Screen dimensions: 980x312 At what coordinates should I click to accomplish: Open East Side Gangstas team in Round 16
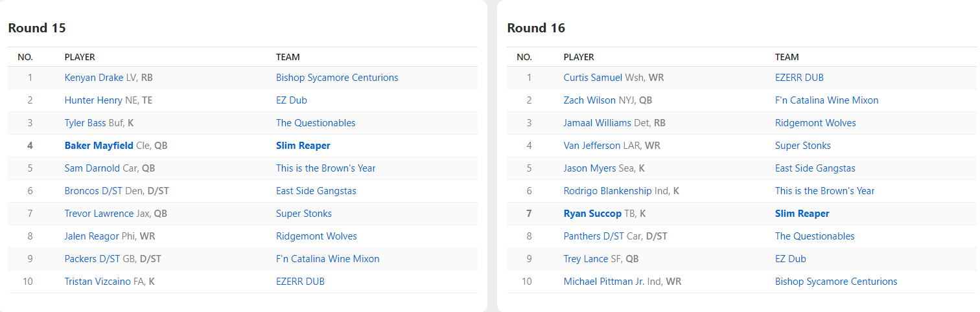click(815, 168)
